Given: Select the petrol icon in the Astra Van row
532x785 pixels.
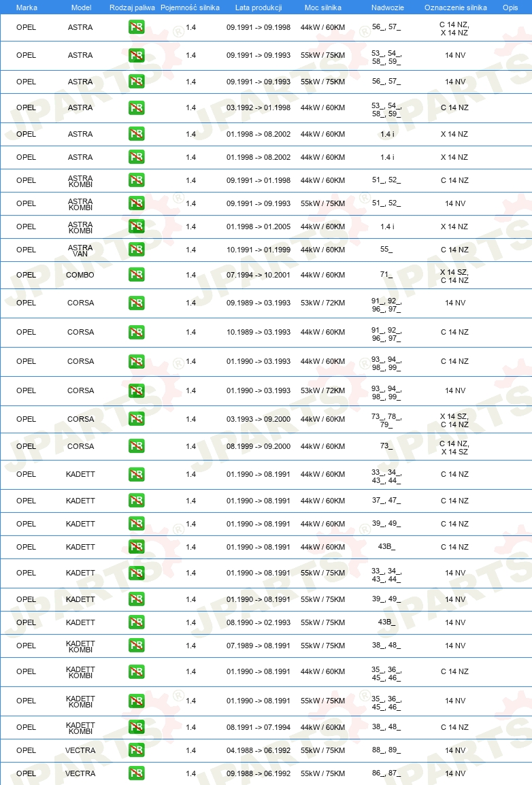Looking at the screenshot, I should click(136, 250).
